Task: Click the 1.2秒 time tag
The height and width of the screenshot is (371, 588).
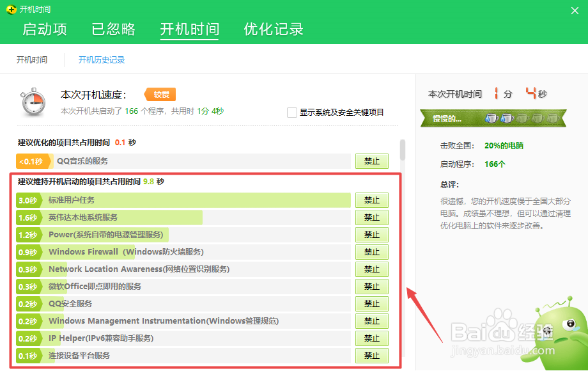Action: [29, 235]
